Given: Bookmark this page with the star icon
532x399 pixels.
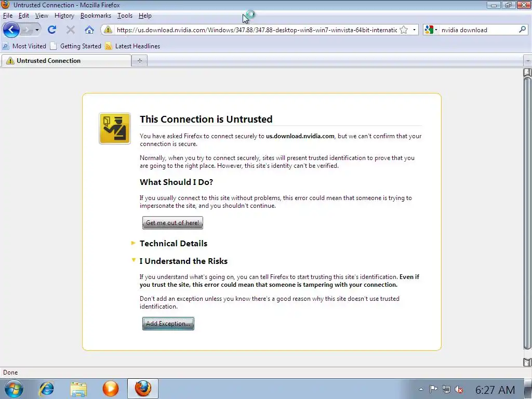Looking at the screenshot, I should click(403, 30).
